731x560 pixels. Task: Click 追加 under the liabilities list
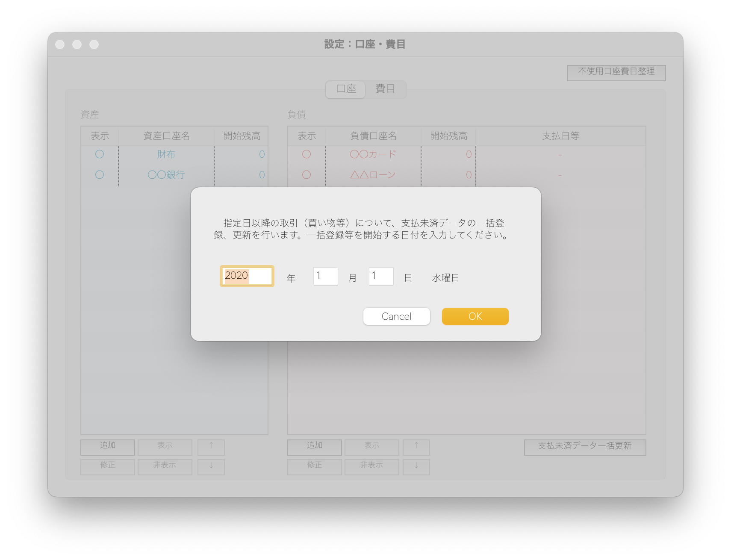coord(315,447)
